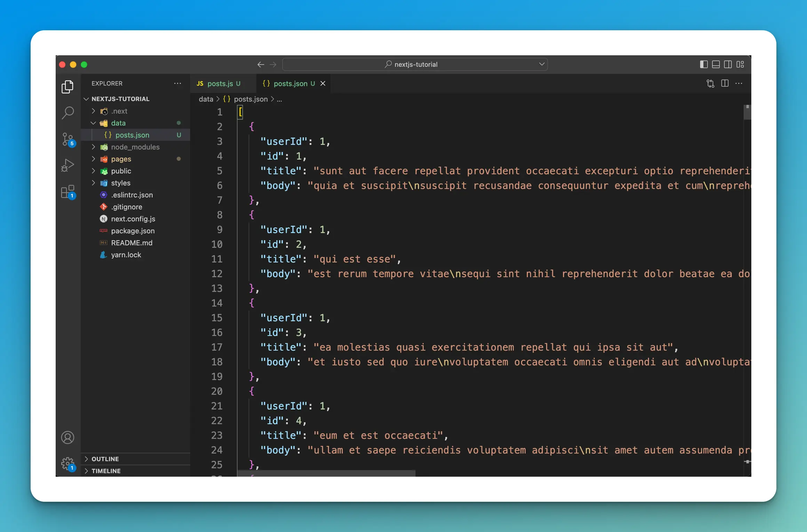
Task: Click the opening bracket on line 1
Action: click(240, 112)
